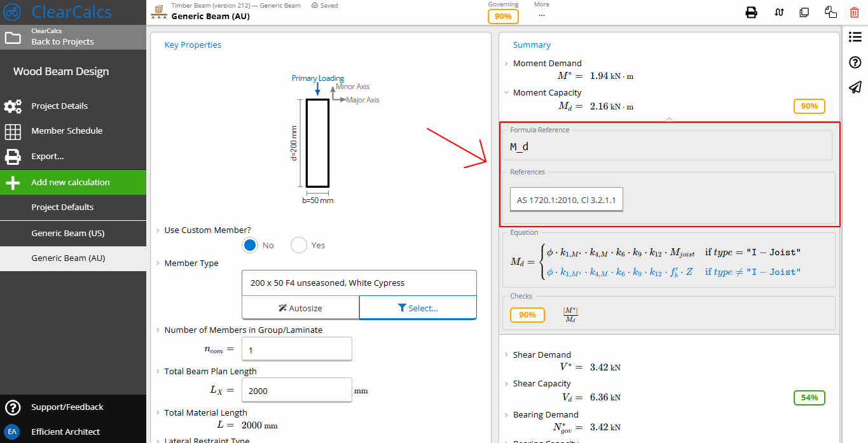Image resolution: width=868 pixels, height=443 pixels.
Task: Click the Autosize button
Action: [300, 308]
